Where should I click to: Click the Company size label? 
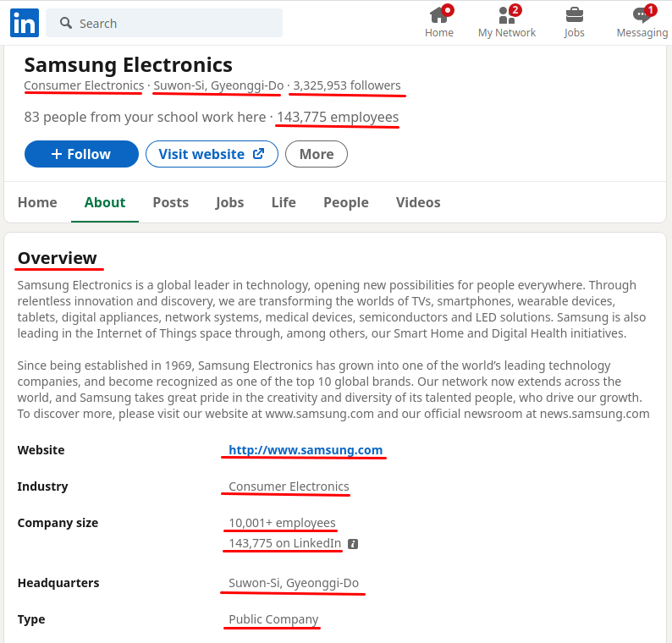58,523
